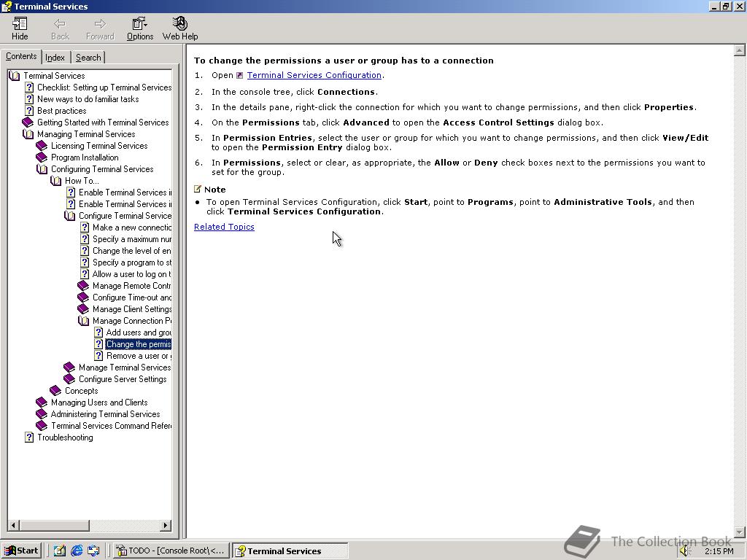Click topic pane scroll down arrow
747x560 pixels.
740,532
